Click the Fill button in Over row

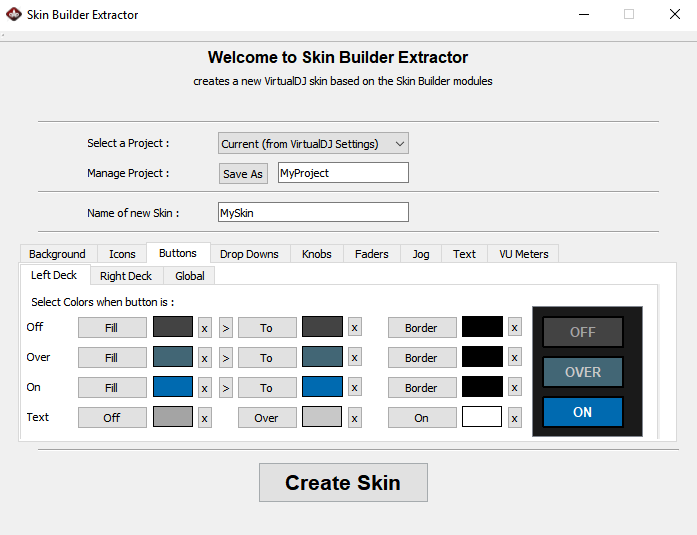coord(112,358)
